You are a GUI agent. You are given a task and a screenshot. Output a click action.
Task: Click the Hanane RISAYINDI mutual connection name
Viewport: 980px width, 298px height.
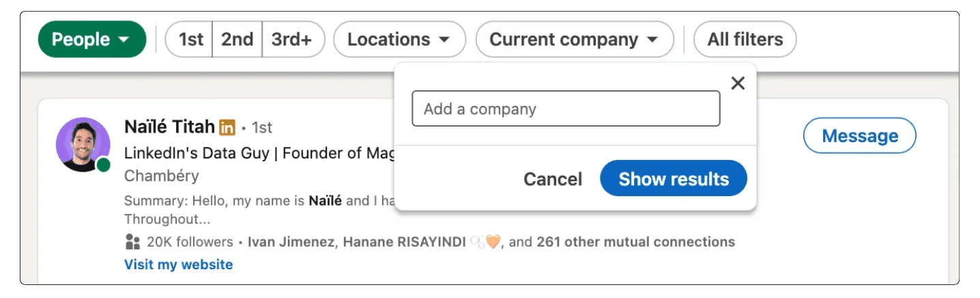point(404,242)
